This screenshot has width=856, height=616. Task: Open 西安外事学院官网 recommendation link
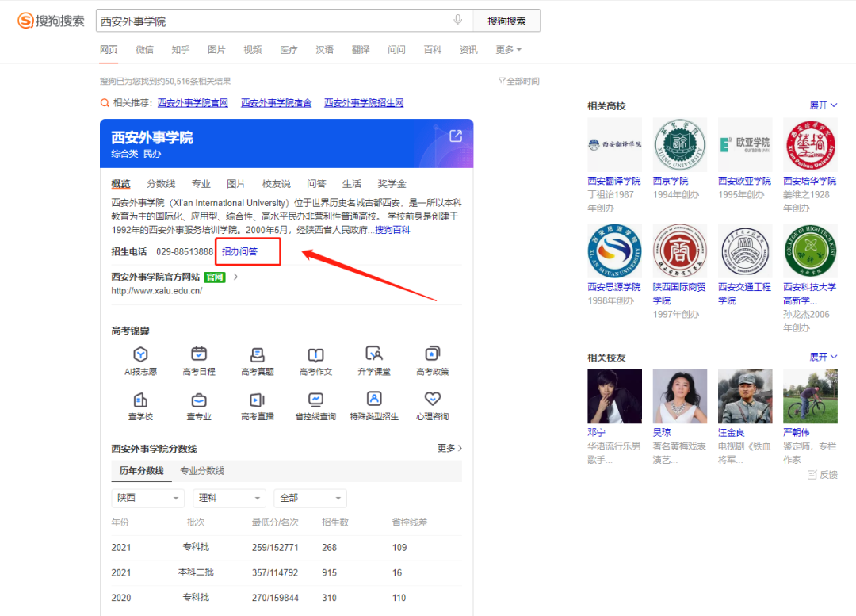click(x=193, y=103)
